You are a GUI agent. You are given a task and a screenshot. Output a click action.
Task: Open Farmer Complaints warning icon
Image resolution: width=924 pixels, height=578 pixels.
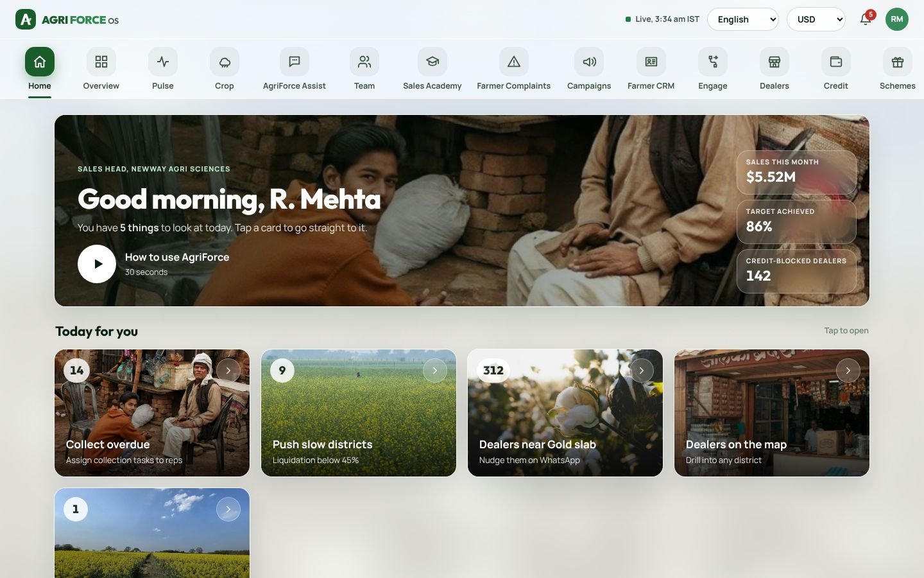pos(514,62)
